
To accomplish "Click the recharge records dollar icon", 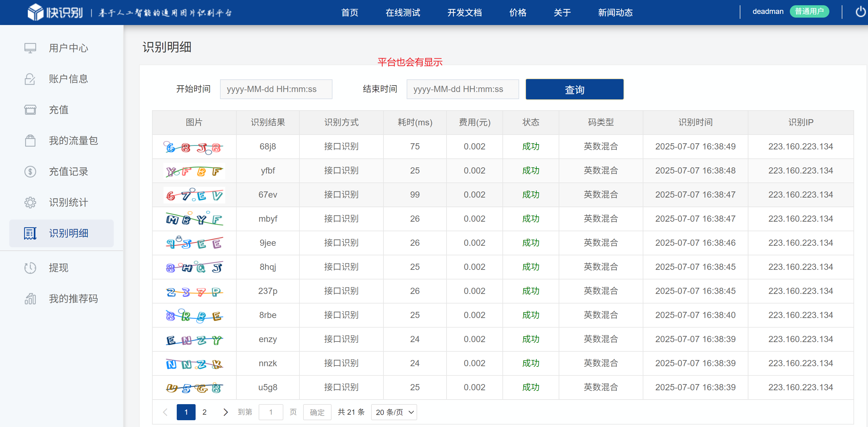I will click(x=30, y=171).
